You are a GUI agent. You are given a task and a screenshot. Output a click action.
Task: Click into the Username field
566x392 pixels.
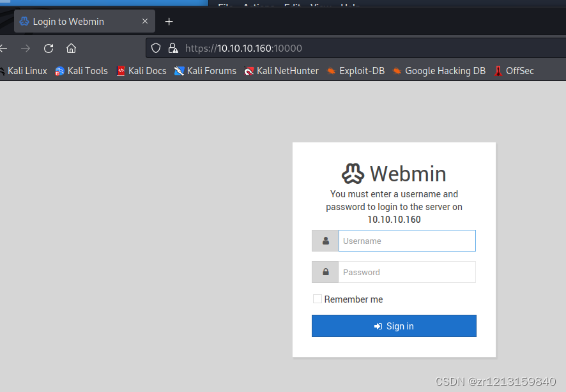407,241
